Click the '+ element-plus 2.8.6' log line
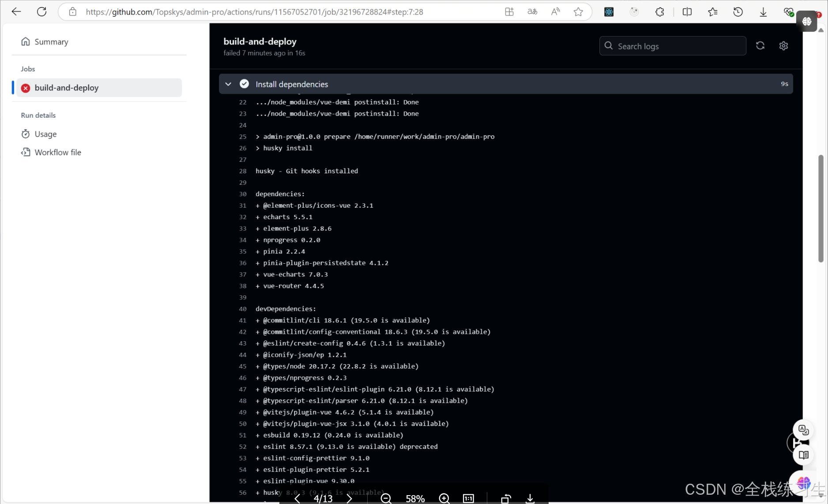Screen dimensions: 828x504 point(294,228)
